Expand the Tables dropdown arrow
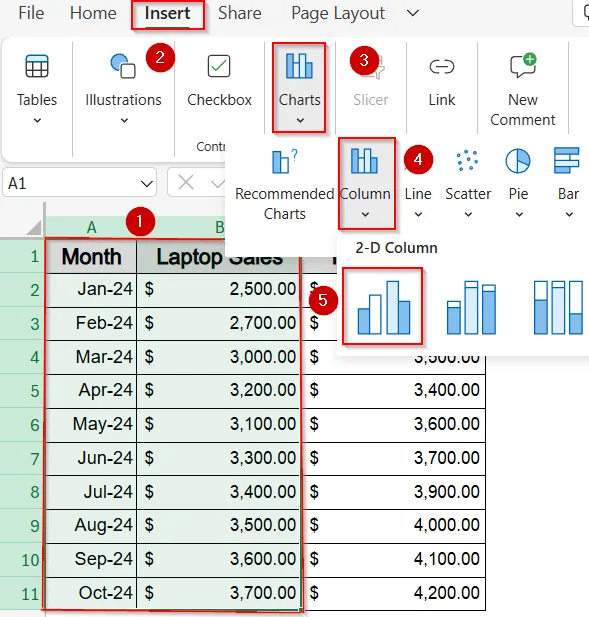 (37, 120)
